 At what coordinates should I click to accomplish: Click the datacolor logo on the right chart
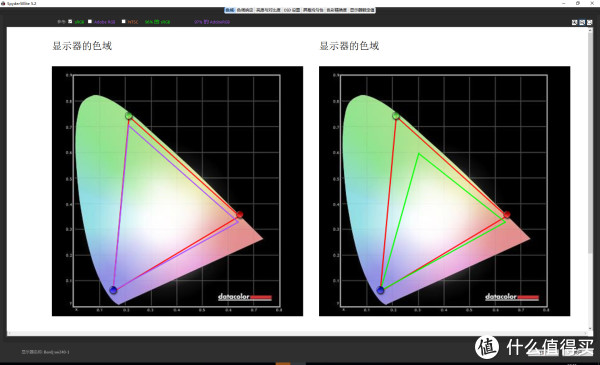click(512, 297)
